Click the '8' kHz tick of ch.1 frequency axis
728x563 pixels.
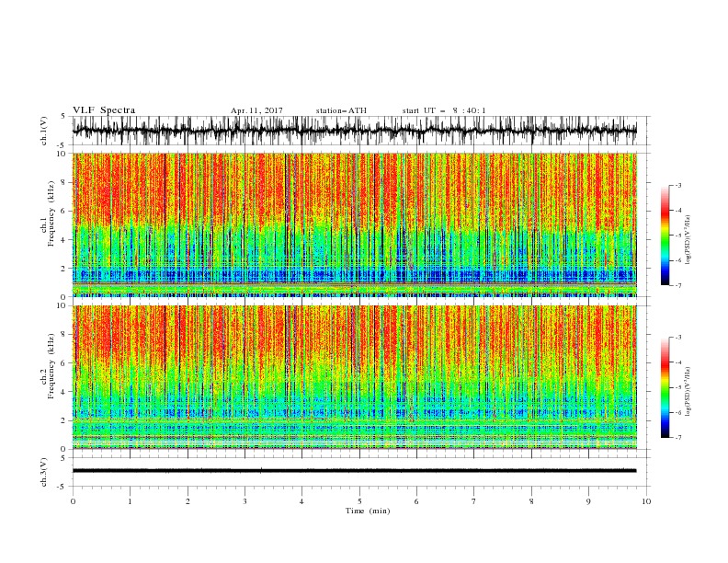(63, 182)
